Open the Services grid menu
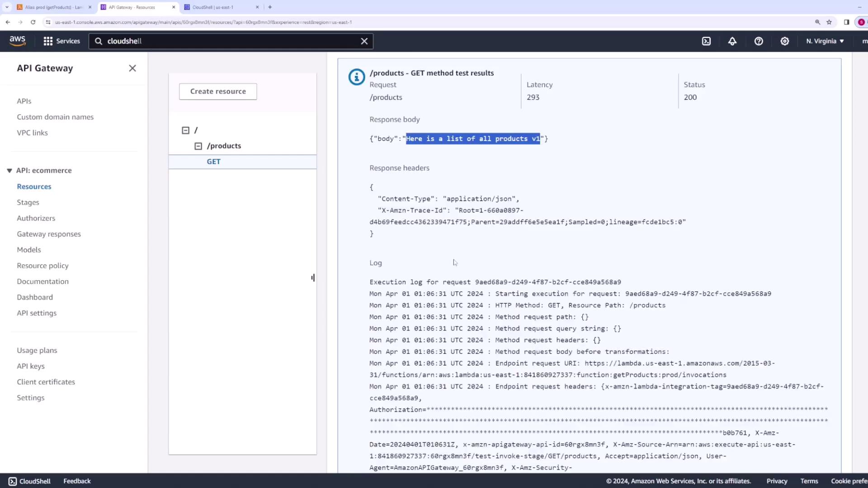The image size is (868, 488). click(61, 41)
